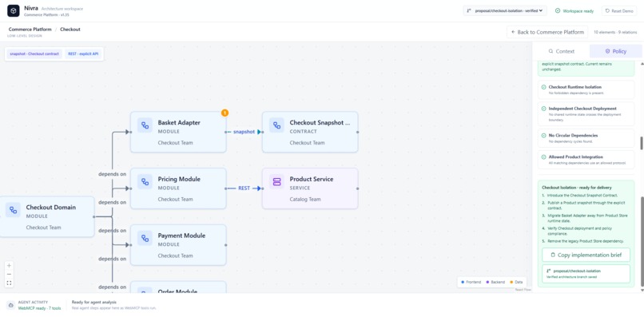Zoom in with the plus control
This screenshot has width=644, height=317.
click(x=9, y=265)
